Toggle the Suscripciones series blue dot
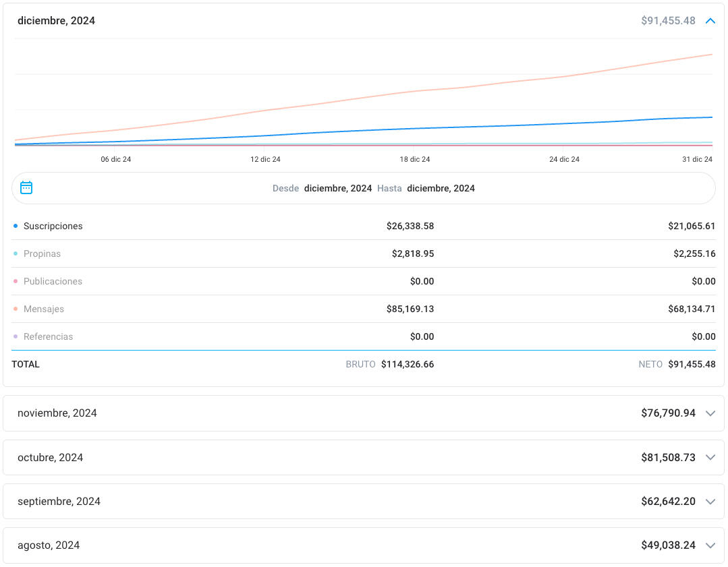This screenshot has width=728, height=567. click(16, 226)
